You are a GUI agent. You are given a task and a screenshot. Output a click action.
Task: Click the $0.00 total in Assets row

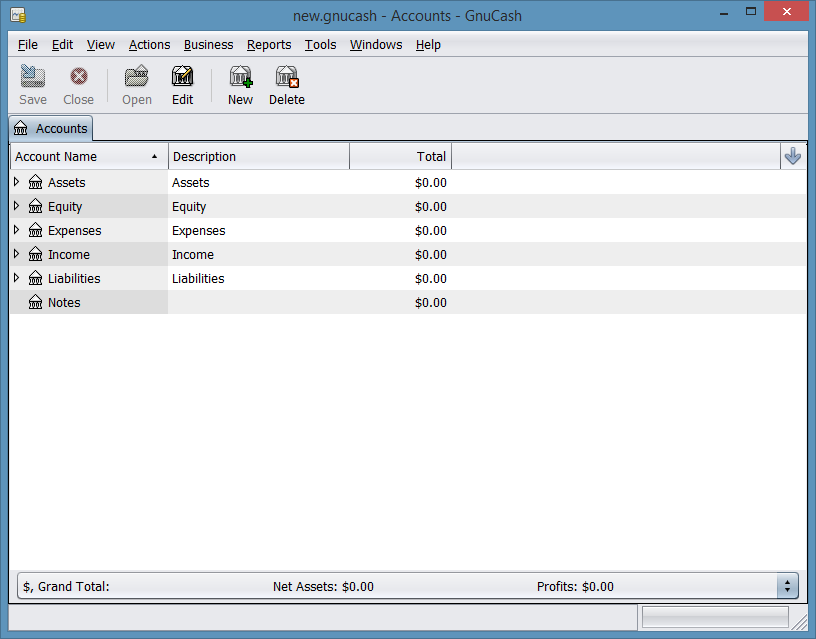[430, 183]
